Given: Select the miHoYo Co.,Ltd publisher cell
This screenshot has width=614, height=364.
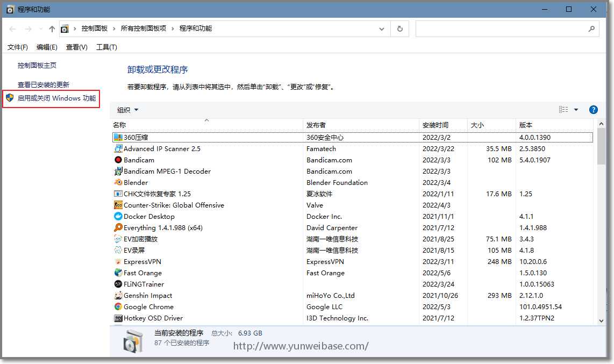Looking at the screenshot, I should (x=331, y=296).
